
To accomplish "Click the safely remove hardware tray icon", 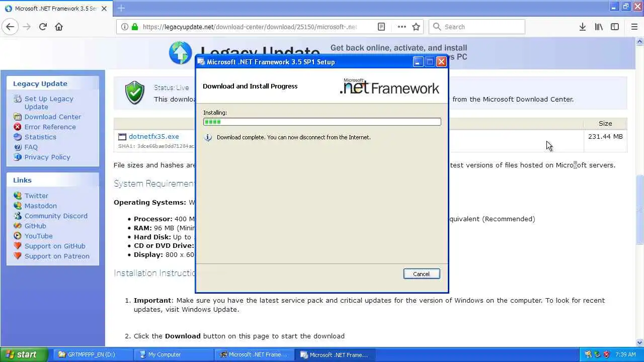I will coord(597,354).
